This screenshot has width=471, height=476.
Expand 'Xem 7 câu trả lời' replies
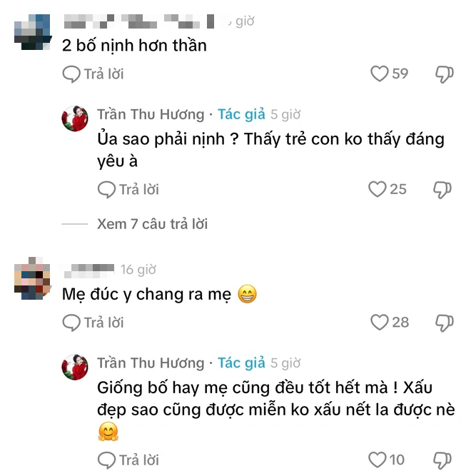pyautogui.click(x=152, y=224)
